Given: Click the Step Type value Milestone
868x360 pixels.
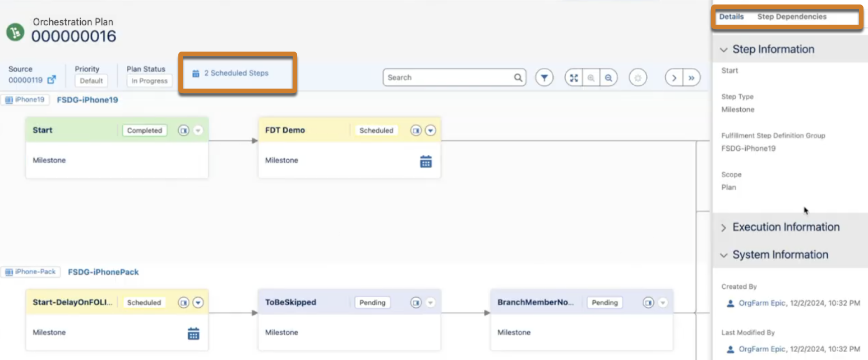Looking at the screenshot, I should pos(738,109).
